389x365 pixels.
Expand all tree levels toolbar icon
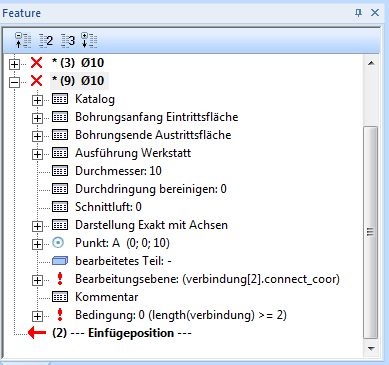pos(89,40)
